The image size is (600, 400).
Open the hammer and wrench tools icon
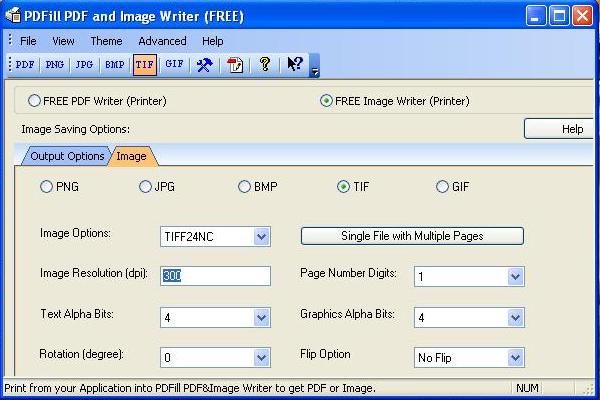[x=205, y=65]
